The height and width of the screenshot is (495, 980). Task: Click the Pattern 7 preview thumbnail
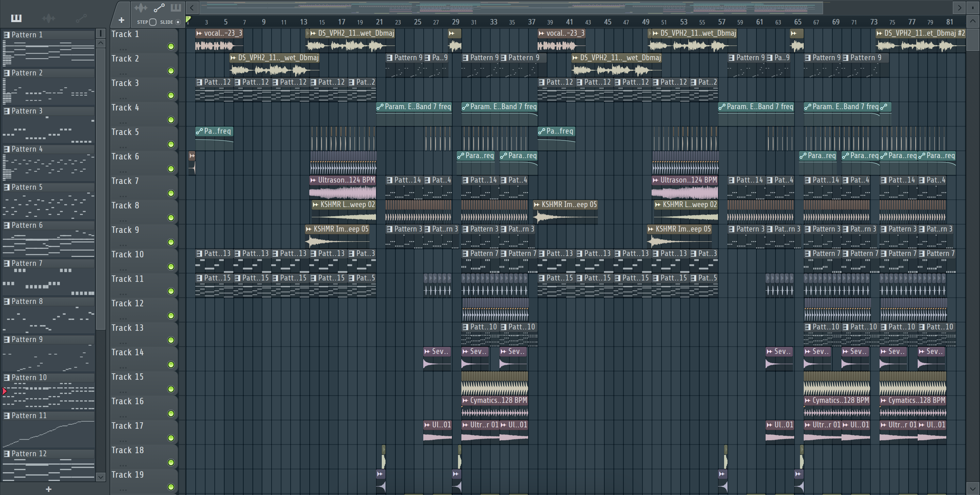coord(48,282)
